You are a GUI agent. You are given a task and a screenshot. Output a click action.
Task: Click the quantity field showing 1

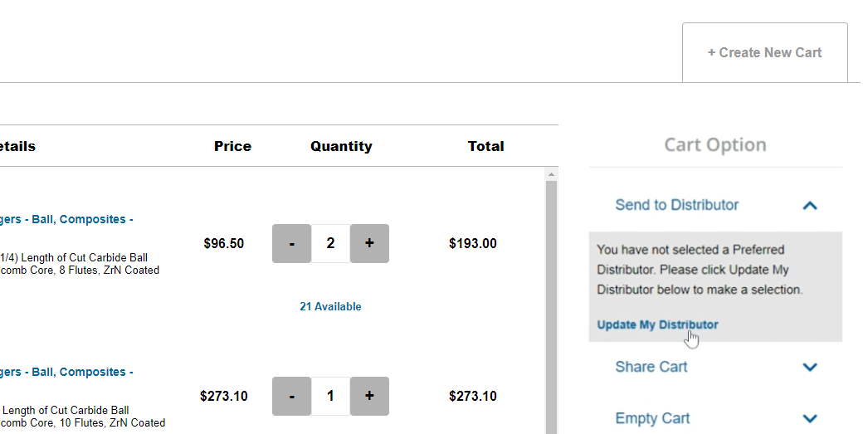coord(330,396)
